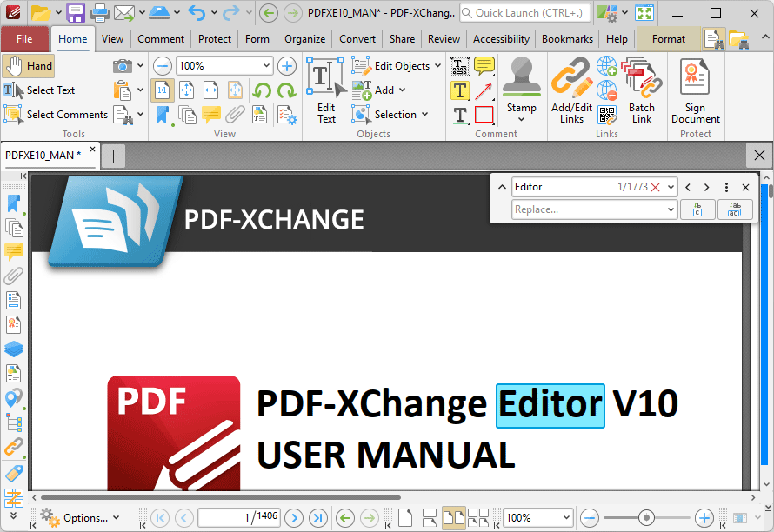Click the Print icon in quick access toolbar
Screen dimensions: 774x532
pyautogui.click(x=99, y=13)
